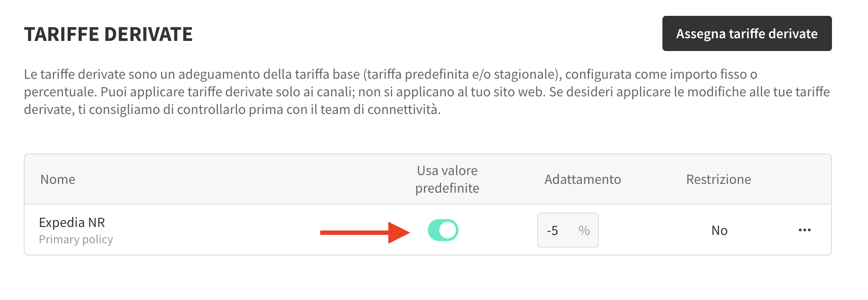Click the Primary policy subtitle text
This screenshot has height=300, width=868.
(x=76, y=239)
